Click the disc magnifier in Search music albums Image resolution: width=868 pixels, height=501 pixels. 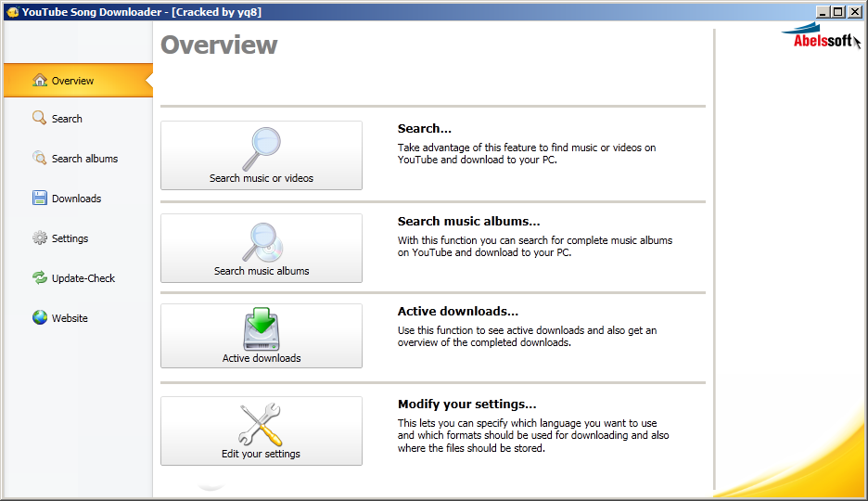point(262,242)
